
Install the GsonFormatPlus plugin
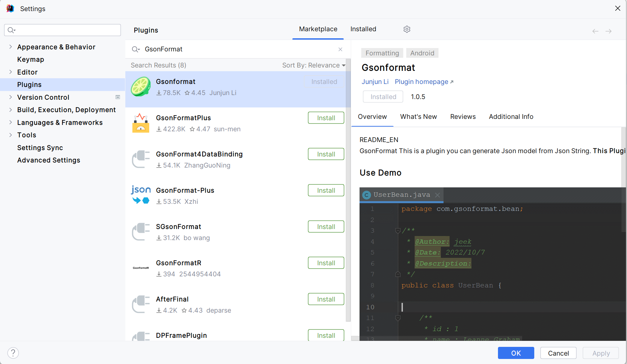[326, 118]
